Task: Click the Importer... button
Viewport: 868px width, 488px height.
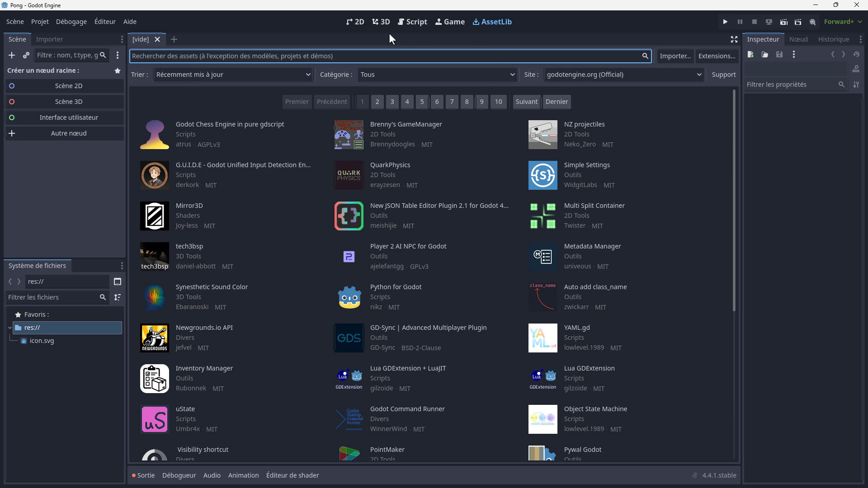Action: pyautogui.click(x=675, y=56)
